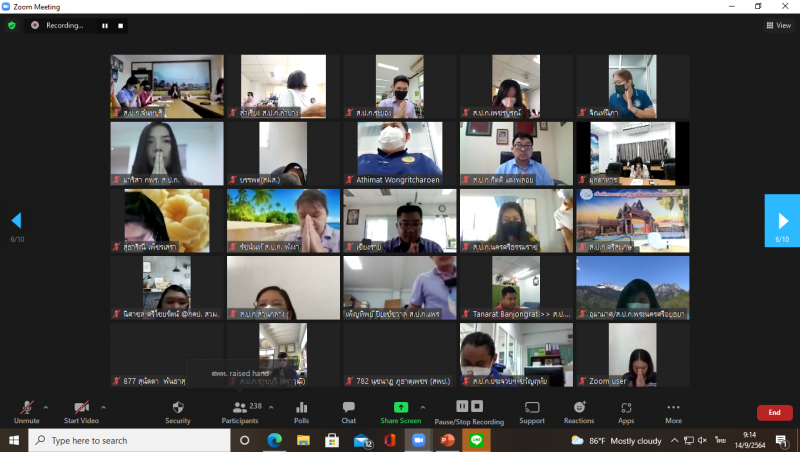This screenshot has height=452, width=800.
Task: Click the red End meeting button
Action: pos(774,412)
